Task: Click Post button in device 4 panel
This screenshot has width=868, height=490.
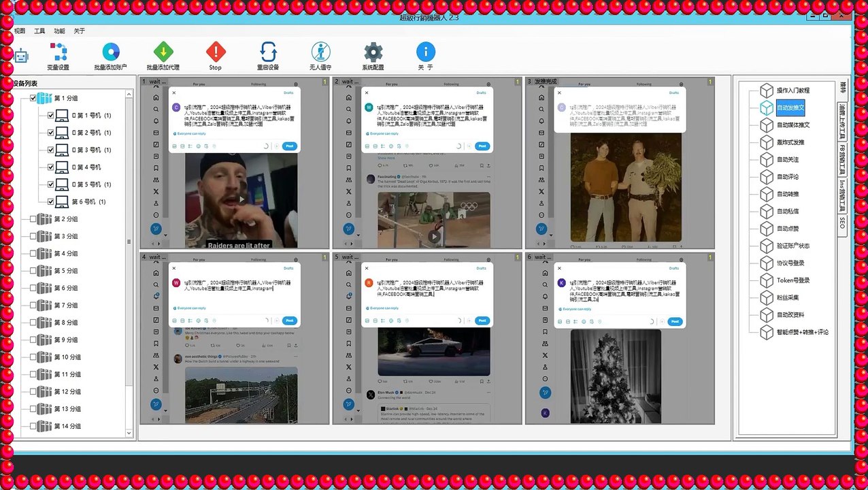Action: (290, 321)
